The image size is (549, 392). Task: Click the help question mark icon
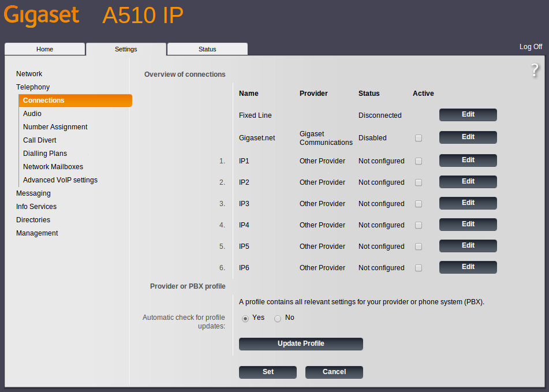tap(535, 70)
